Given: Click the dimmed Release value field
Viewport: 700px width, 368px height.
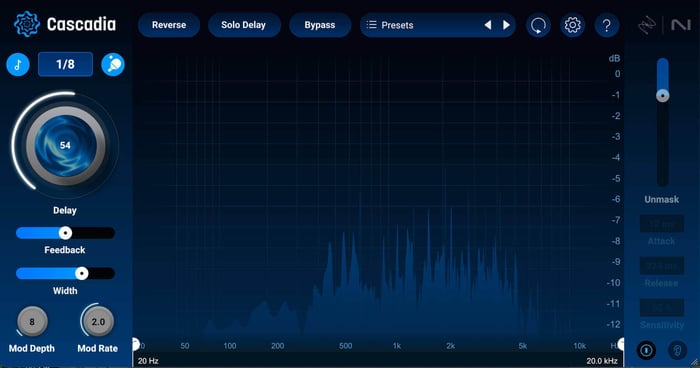Looking at the screenshot, I should pyautogui.click(x=662, y=265).
